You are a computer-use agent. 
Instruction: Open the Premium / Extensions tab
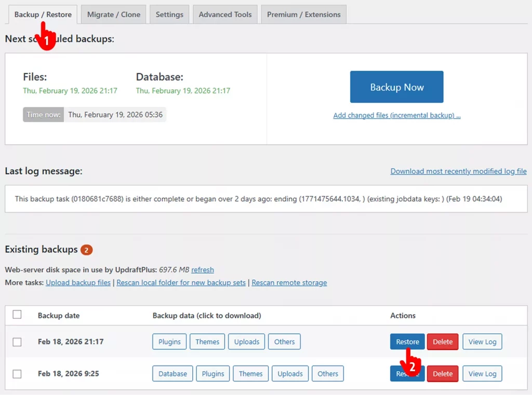tap(303, 14)
